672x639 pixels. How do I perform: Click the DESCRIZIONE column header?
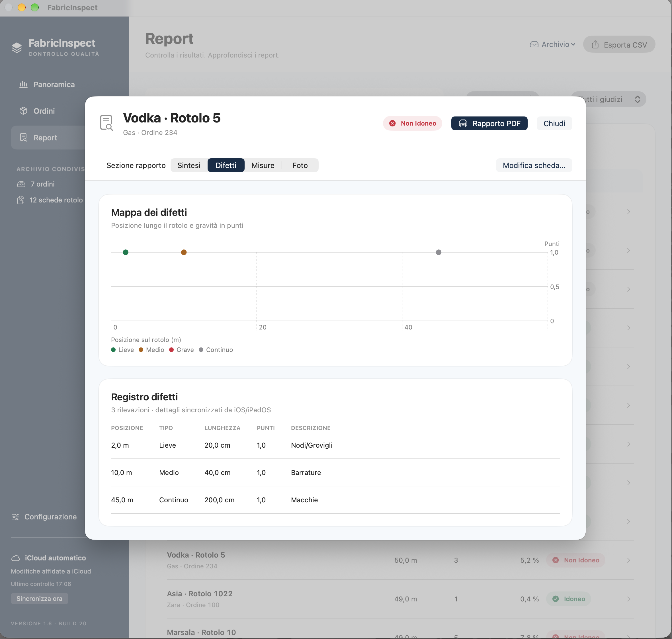311,428
